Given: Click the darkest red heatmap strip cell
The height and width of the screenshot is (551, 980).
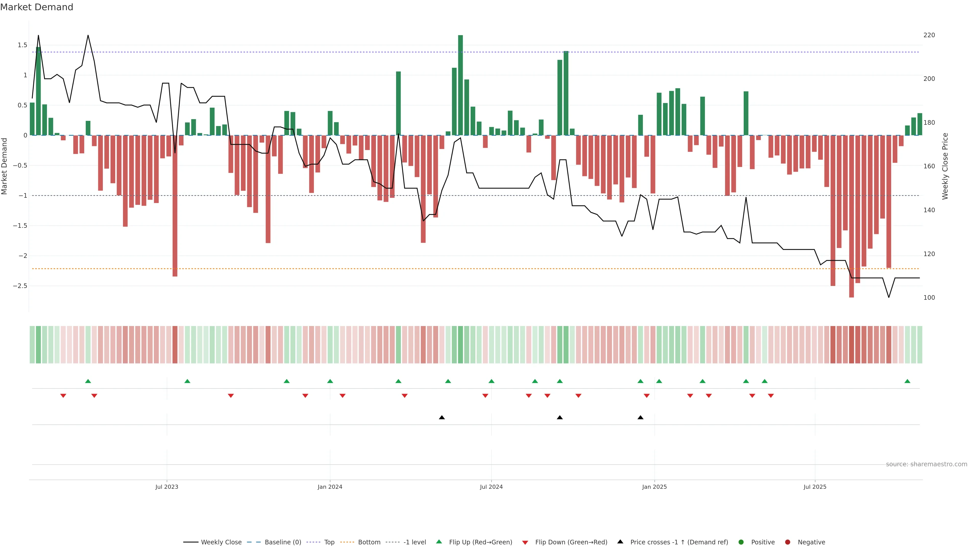Looking at the screenshot, I should pyautogui.click(x=851, y=345).
